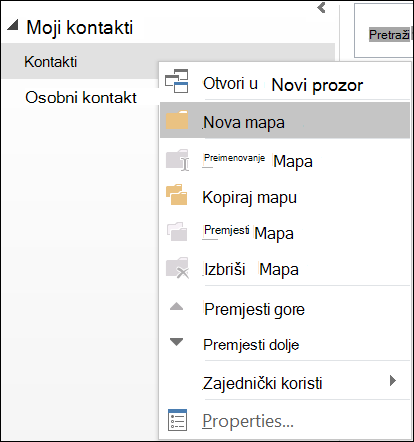Click the Nova mapa folder icon
The height and width of the screenshot is (442, 414).
(177, 120)
